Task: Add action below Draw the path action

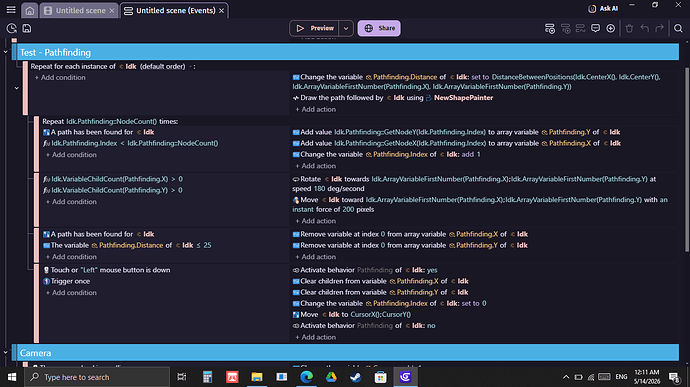Action: pyautogui.click(x=315, y=109)
